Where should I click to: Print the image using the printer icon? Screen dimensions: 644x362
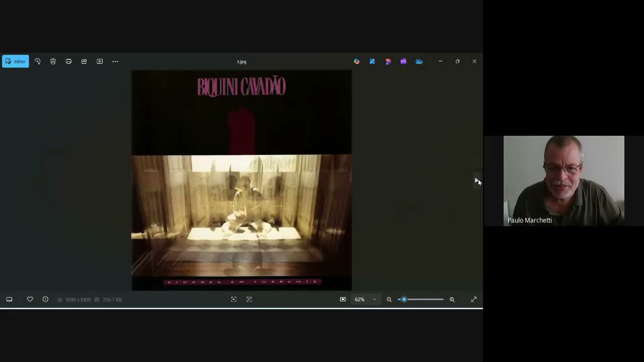coord(68,61)
